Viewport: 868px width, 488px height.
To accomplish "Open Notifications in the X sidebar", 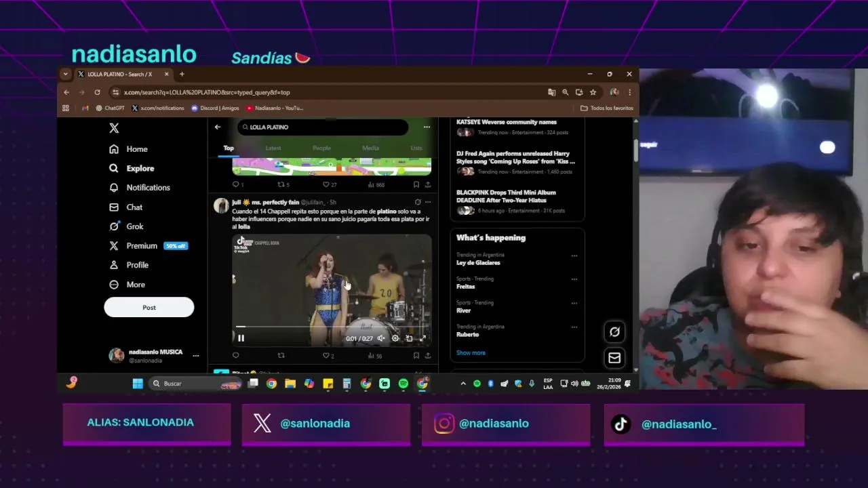I will (139, 188).
